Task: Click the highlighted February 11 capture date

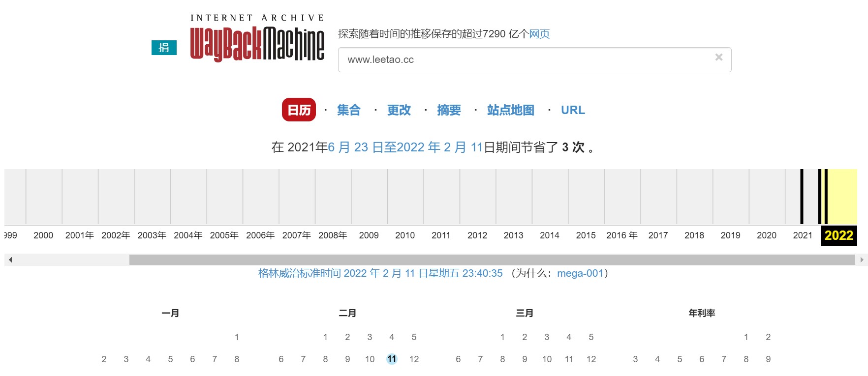Action: click(392, 359)
